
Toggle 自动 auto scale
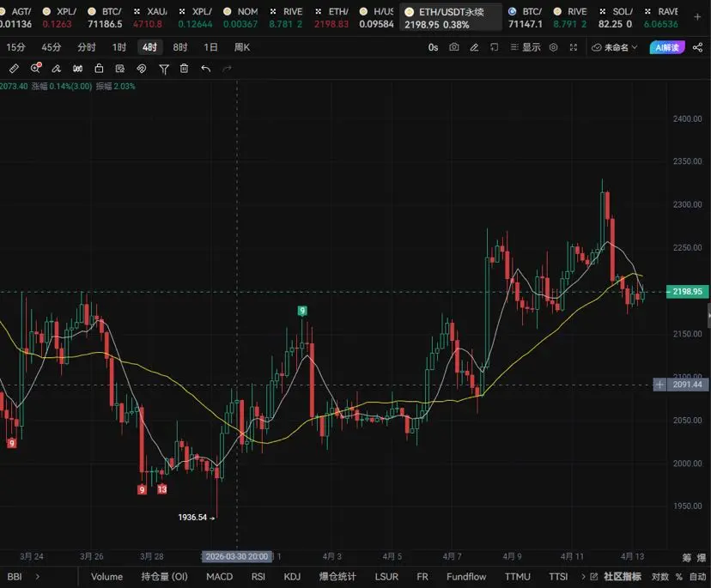pos(698,577)
